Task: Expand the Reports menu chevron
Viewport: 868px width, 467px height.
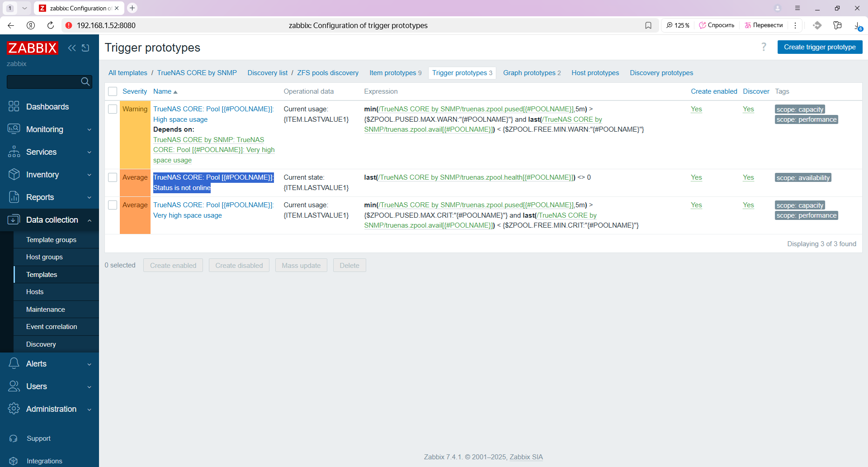Action: click(90, 197)
